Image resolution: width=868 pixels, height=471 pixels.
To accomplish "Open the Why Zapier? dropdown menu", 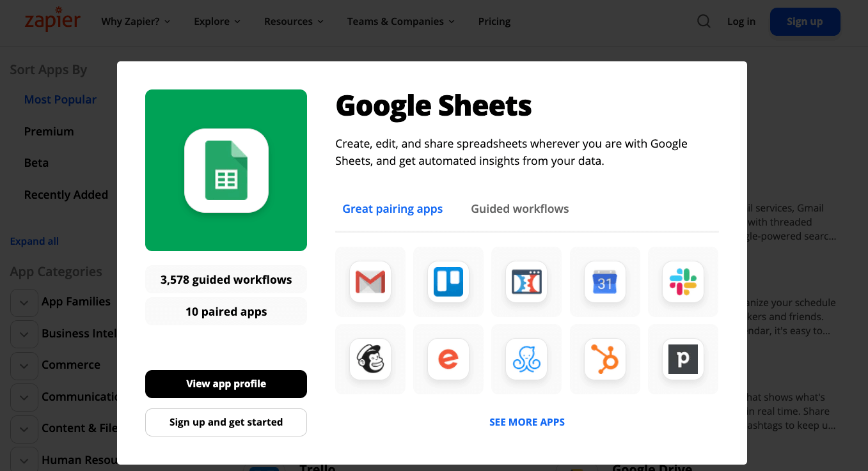I will coord(136,22).
